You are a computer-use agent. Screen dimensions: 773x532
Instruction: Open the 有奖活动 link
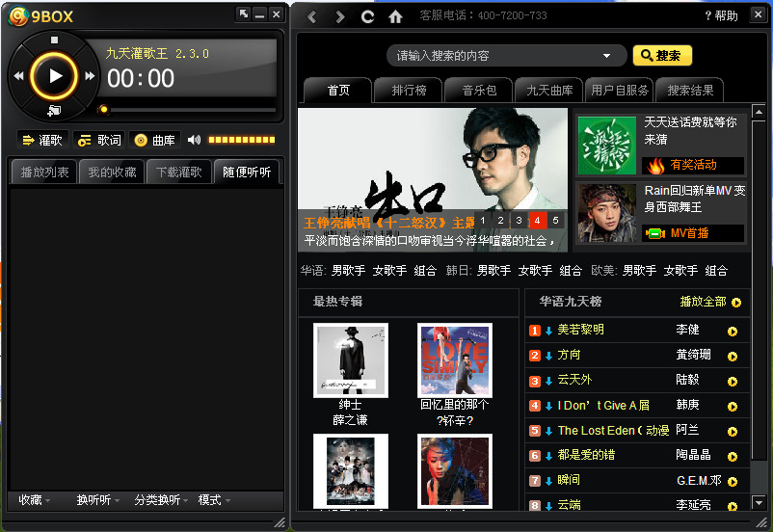tap(693, 165)
